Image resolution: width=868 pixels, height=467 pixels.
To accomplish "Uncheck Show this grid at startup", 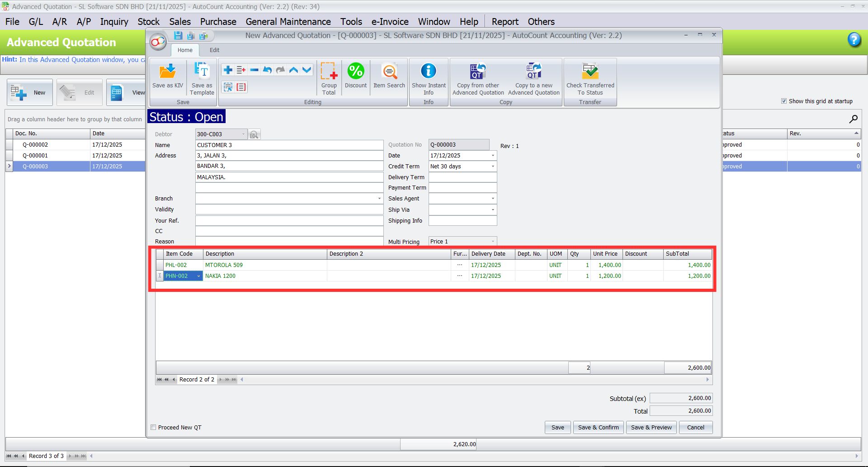I will [784, 101].
